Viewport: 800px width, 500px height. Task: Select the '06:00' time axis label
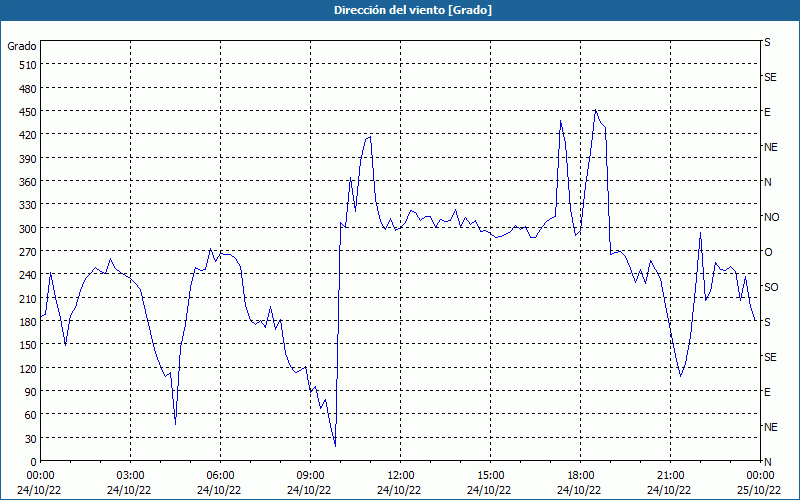220,476
